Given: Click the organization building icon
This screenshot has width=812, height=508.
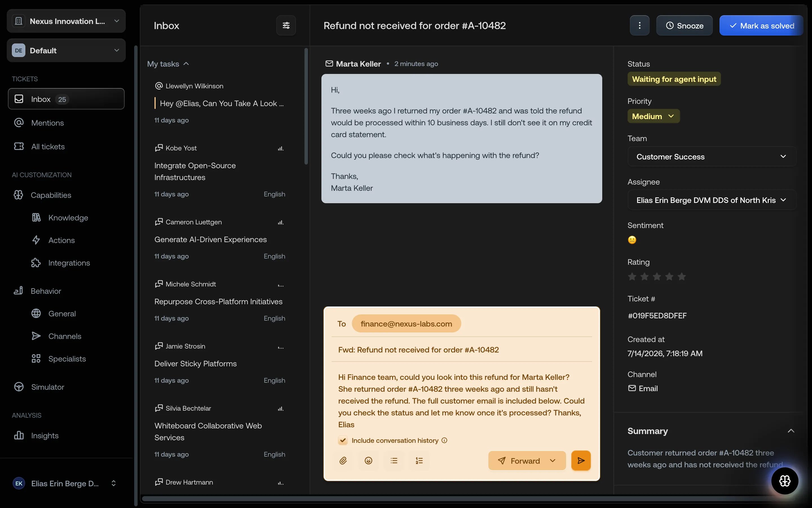Looking at the screenshot, I should point(18,21).
